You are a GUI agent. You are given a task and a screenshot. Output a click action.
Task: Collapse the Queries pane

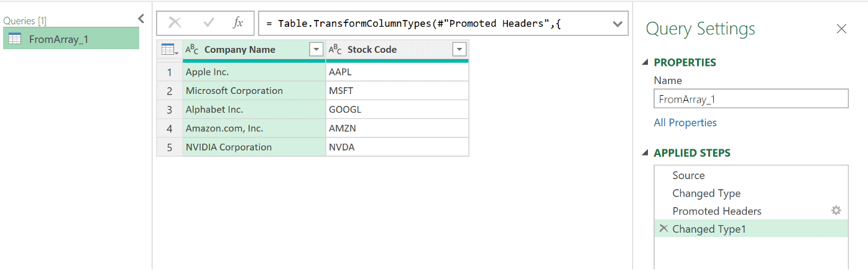tap(141, 19)
